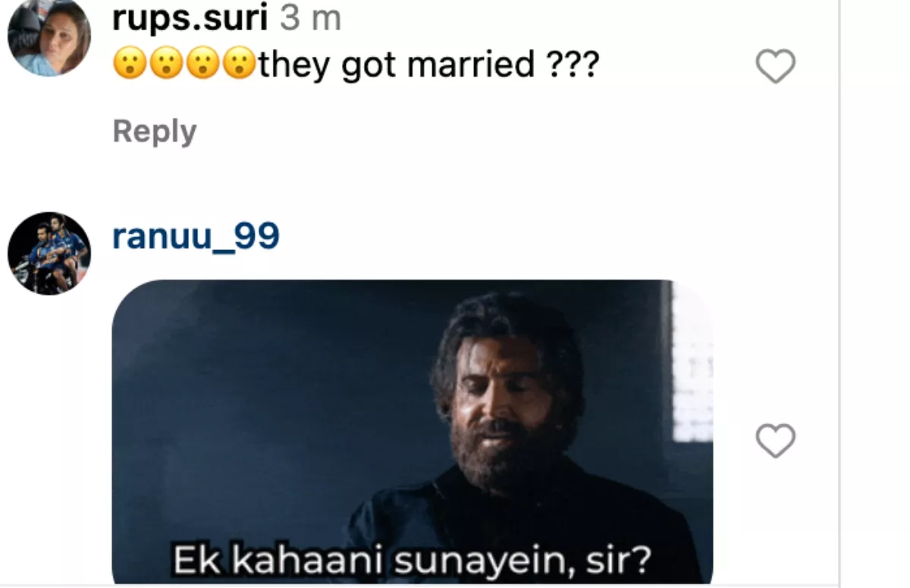The height and width of the screenshot is (588, 910).
Task: Click the last surprised face emoji
Action: pos(239,67)
